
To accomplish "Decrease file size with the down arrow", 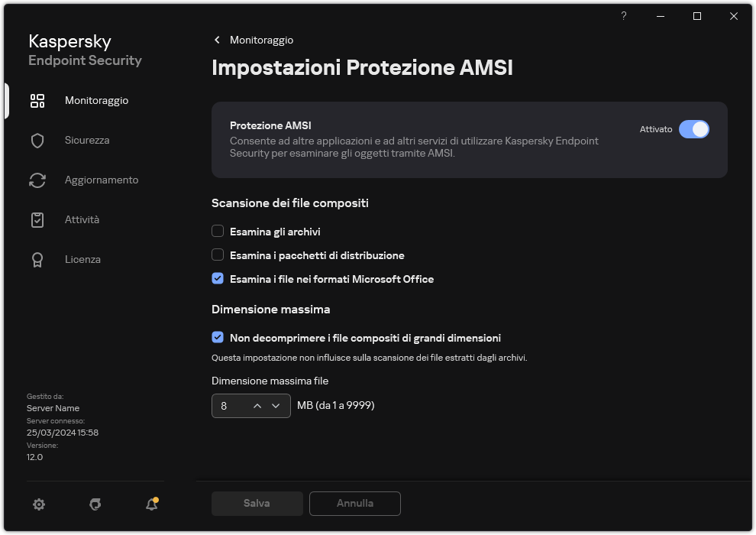I will tap(277, 406).
